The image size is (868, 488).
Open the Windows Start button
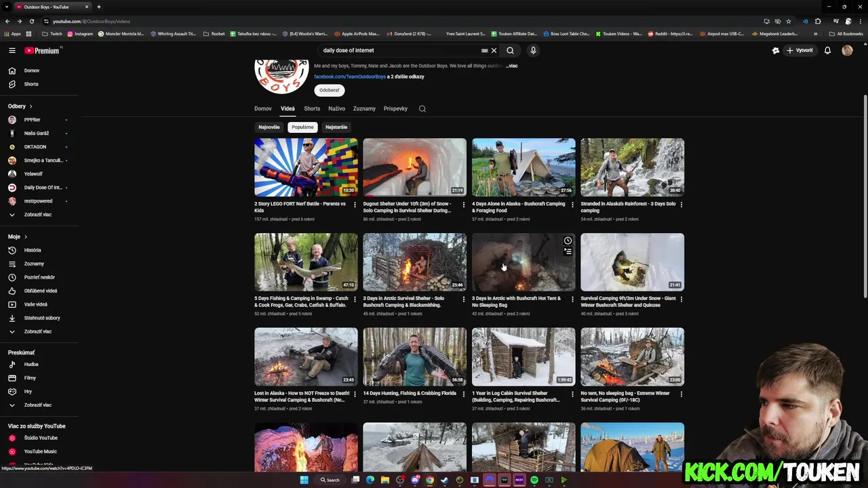click(x=304, y=480)
